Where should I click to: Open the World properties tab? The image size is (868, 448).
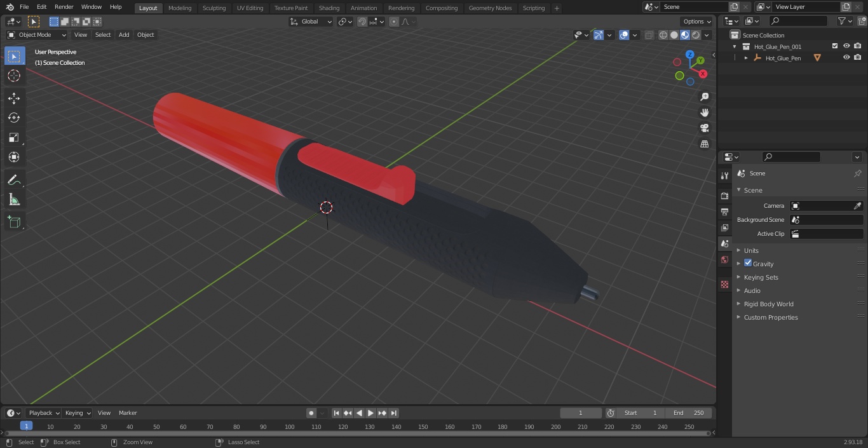click(724, 259)
